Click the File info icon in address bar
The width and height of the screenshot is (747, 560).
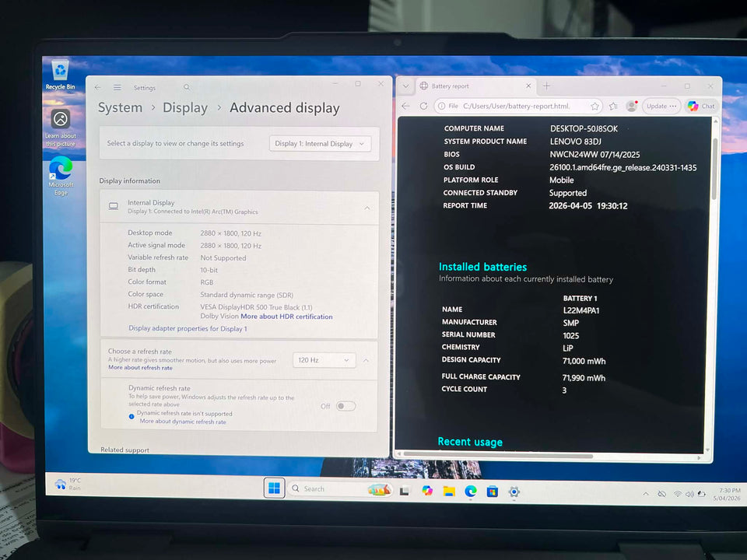442,107
